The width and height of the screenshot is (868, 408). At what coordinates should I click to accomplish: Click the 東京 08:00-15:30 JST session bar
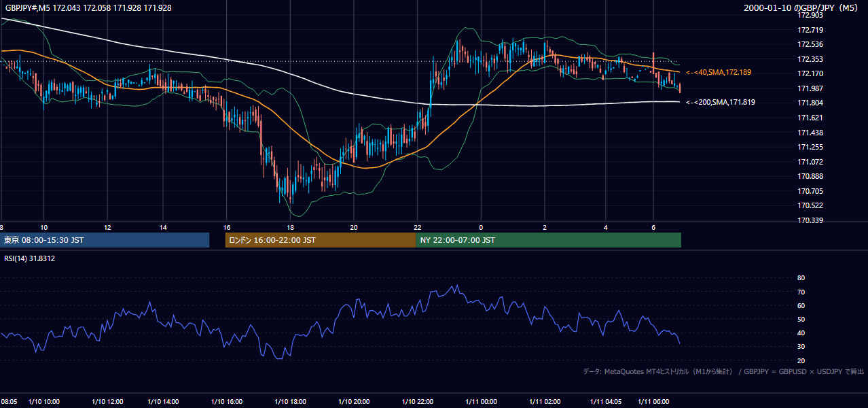[x=105, y=240]
